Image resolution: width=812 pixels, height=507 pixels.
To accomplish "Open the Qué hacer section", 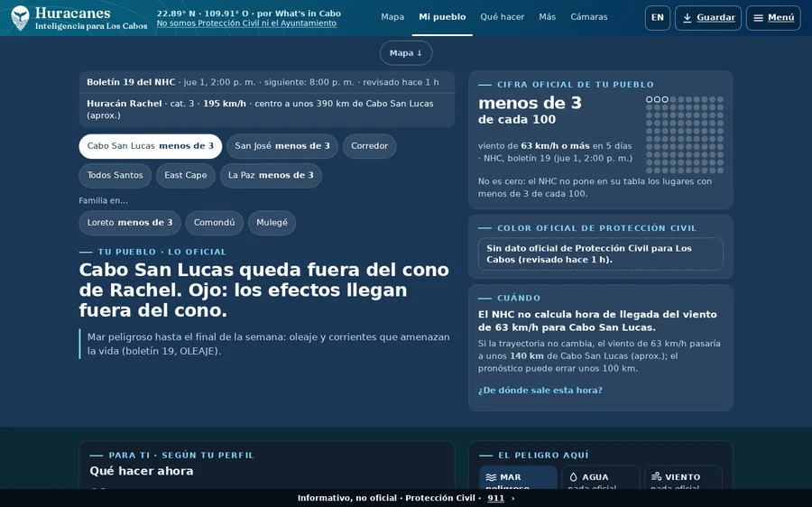I will coord(503,17).
